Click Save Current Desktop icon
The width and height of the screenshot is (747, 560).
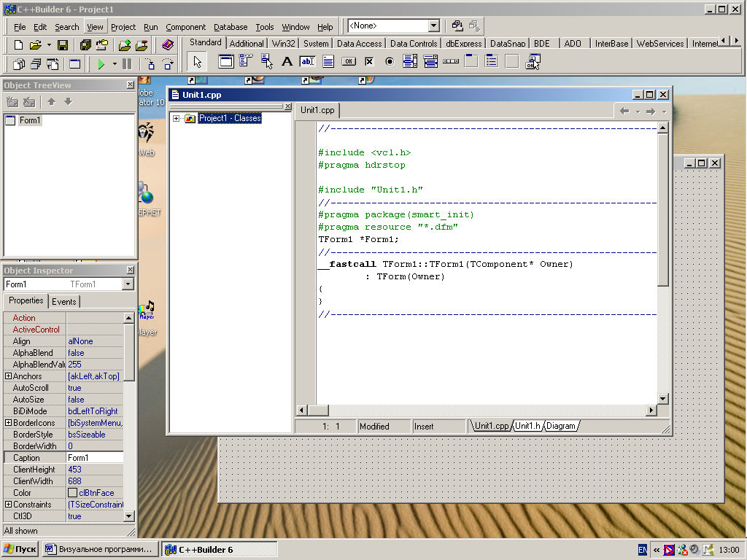(x=457, y=26)
